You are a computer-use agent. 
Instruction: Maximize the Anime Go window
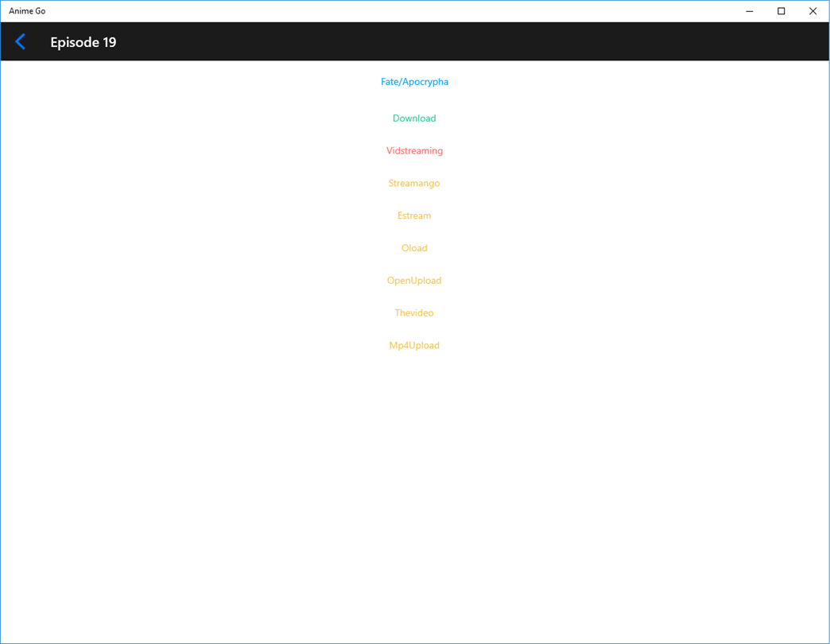(x=782, y=11)
